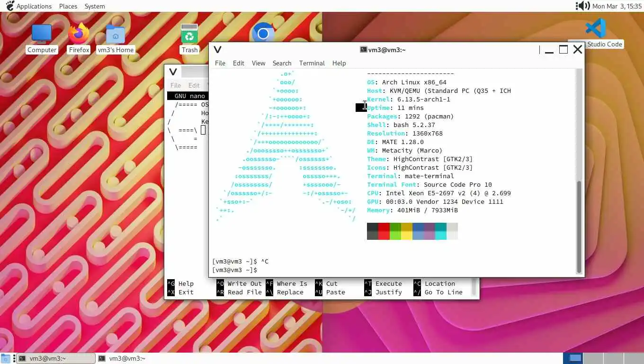This screenshot has height=364, width=644.
Task: Click the bright green neofetch color block
Action: (x=395, y=236)
